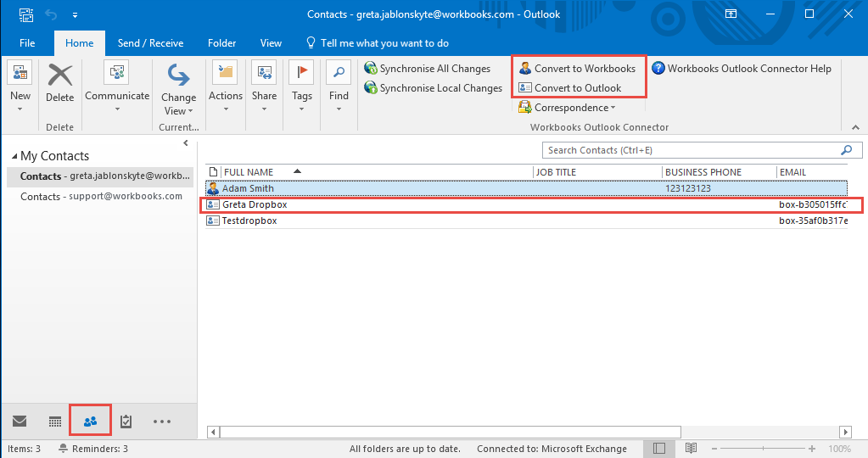This screenshot has width=868, height=458.
Task: Click the Find magnifier icon
Action: pos(339,72)
